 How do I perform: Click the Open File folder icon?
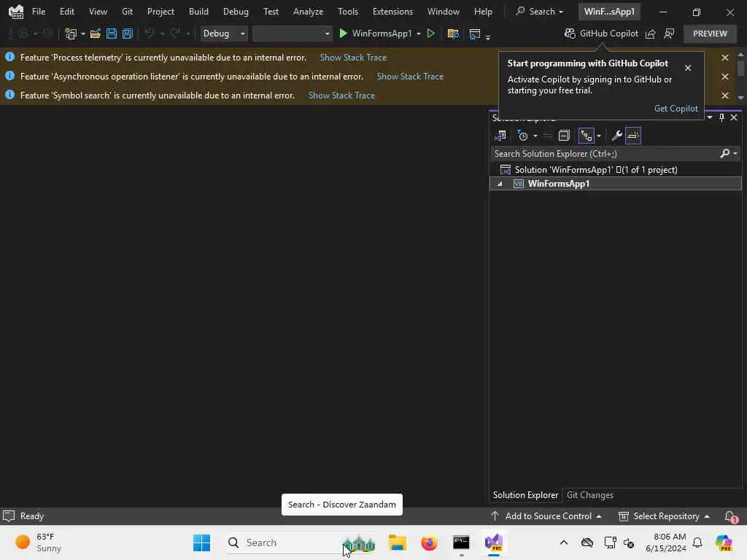pos(96,34)
